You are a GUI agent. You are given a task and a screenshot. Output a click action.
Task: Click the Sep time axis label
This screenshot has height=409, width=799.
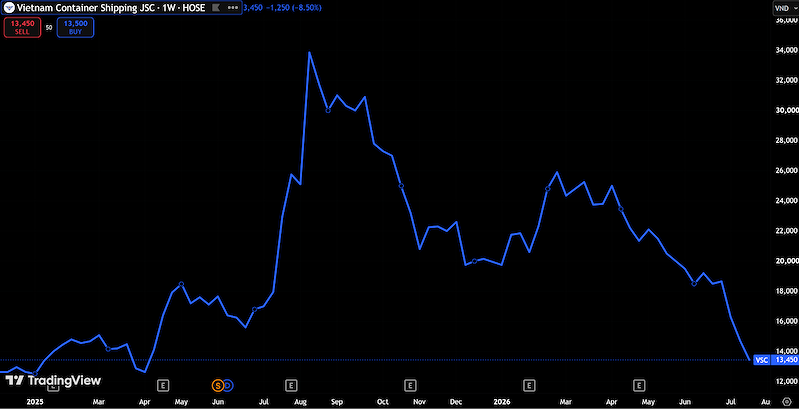pos(337,401)
